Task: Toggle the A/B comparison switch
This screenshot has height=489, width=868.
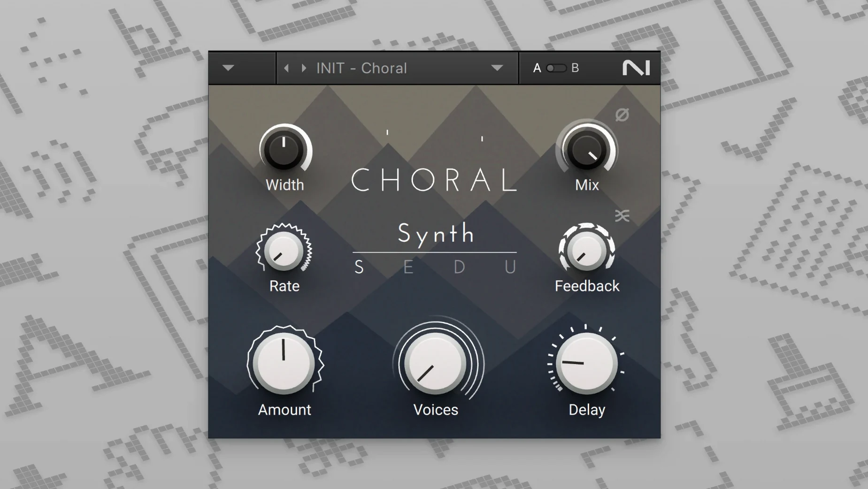Action: tap(556, 68)
